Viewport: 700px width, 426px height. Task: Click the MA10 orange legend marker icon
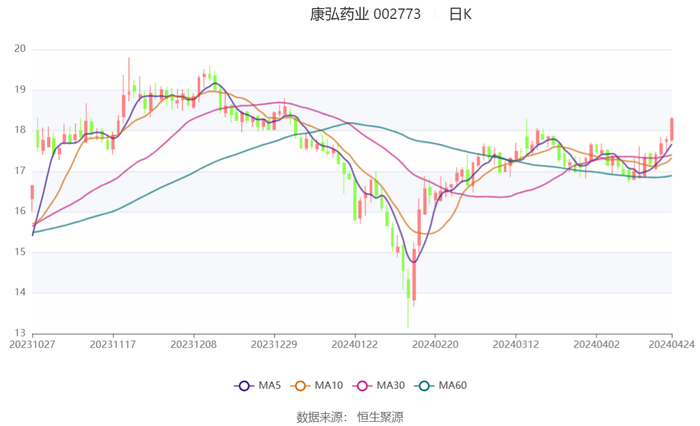(x=299, y=386)
